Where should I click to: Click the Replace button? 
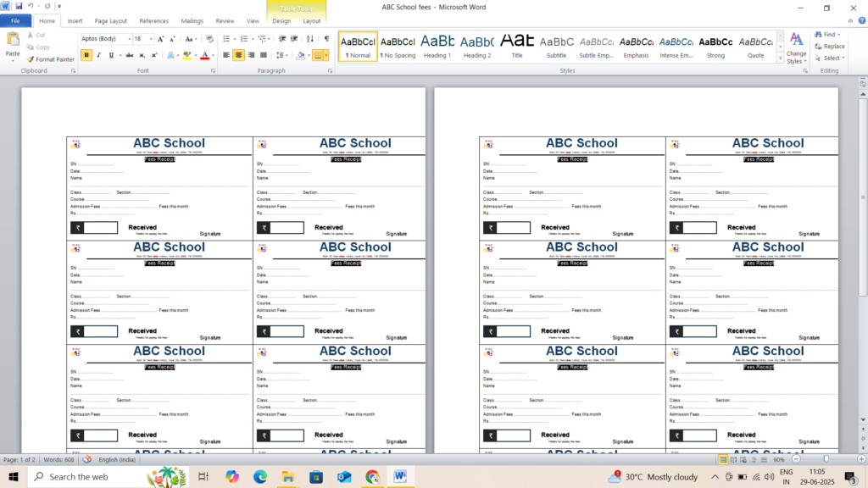pyautogui.click(x=830, y=47)
